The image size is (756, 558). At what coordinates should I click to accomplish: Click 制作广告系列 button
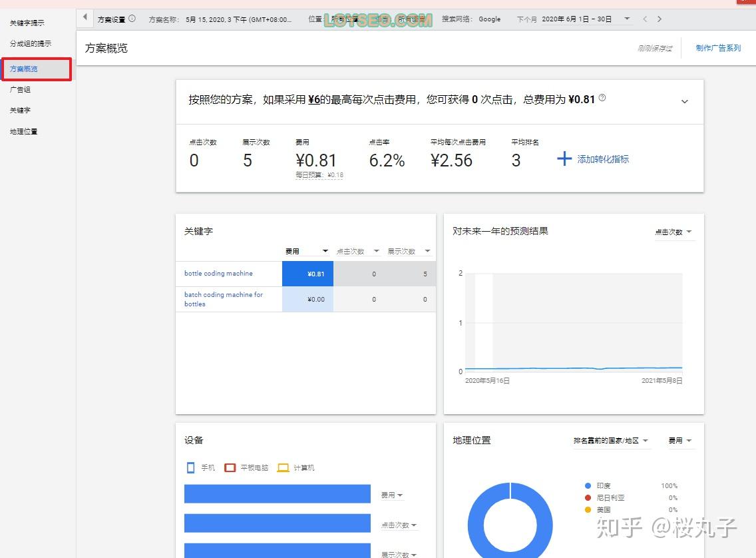click(718, 48)
